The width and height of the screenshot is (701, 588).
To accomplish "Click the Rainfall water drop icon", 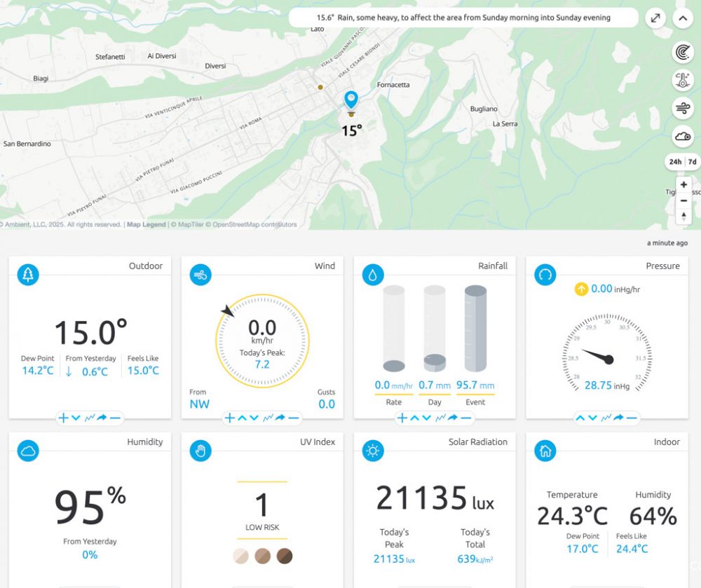I will click(x=374, y=275).
